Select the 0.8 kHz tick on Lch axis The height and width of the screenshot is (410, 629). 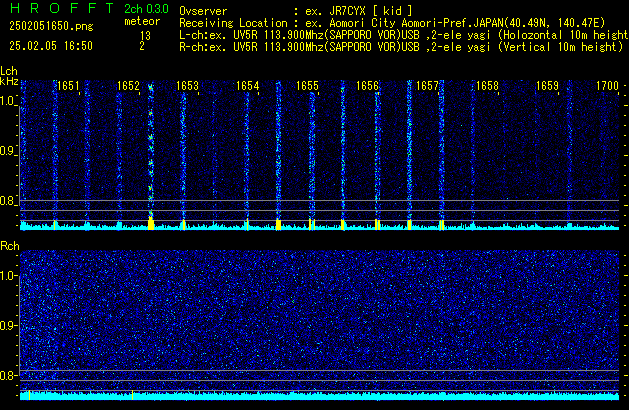coord(8,201)
